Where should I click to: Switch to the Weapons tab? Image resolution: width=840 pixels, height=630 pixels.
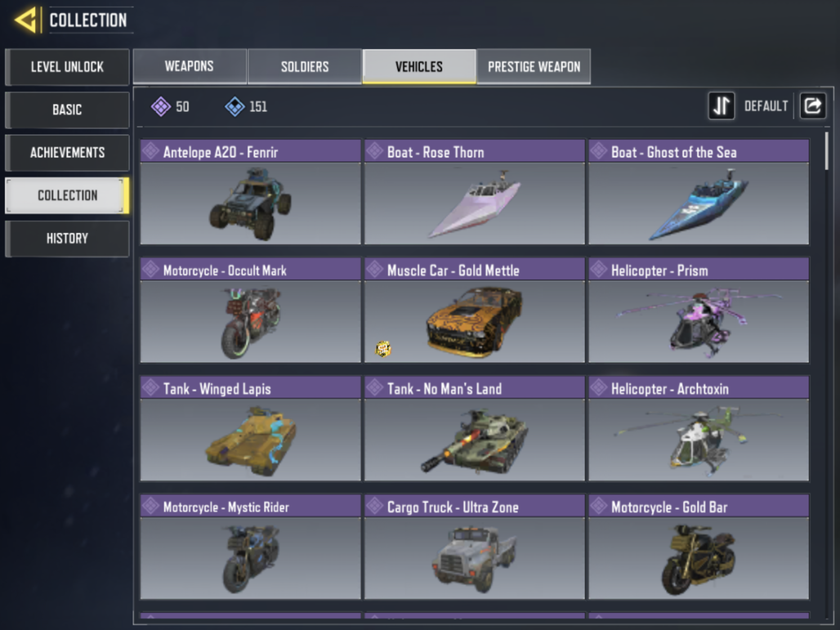[x=189, y=66]
